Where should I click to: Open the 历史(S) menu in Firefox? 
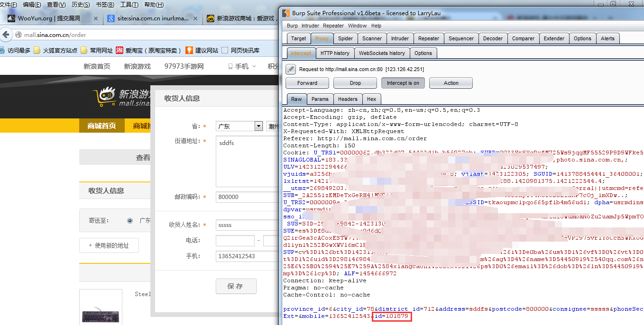tap(81, 5)
